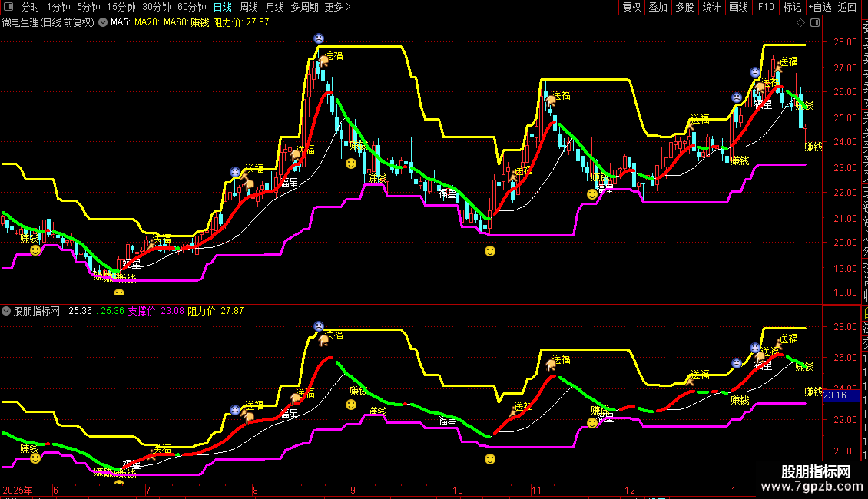Viewport: 868px width, 499px height.
Task: Activate the 画线 drawing tool
Action: (738, 7)
